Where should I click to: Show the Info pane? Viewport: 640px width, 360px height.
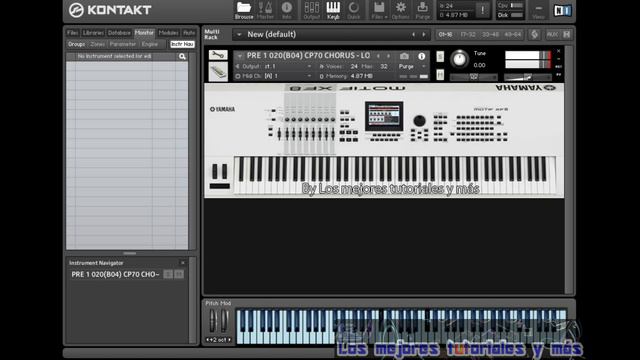tap(287, 10)
